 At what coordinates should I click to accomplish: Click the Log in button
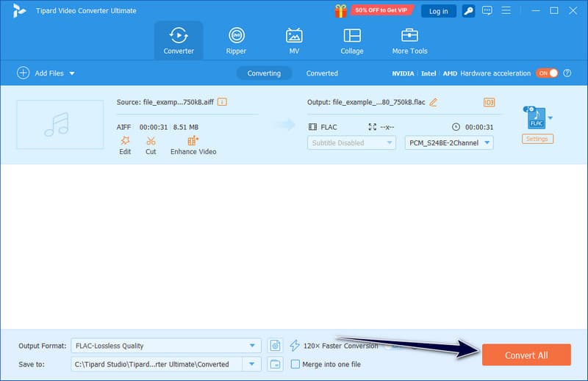(438, 11)
